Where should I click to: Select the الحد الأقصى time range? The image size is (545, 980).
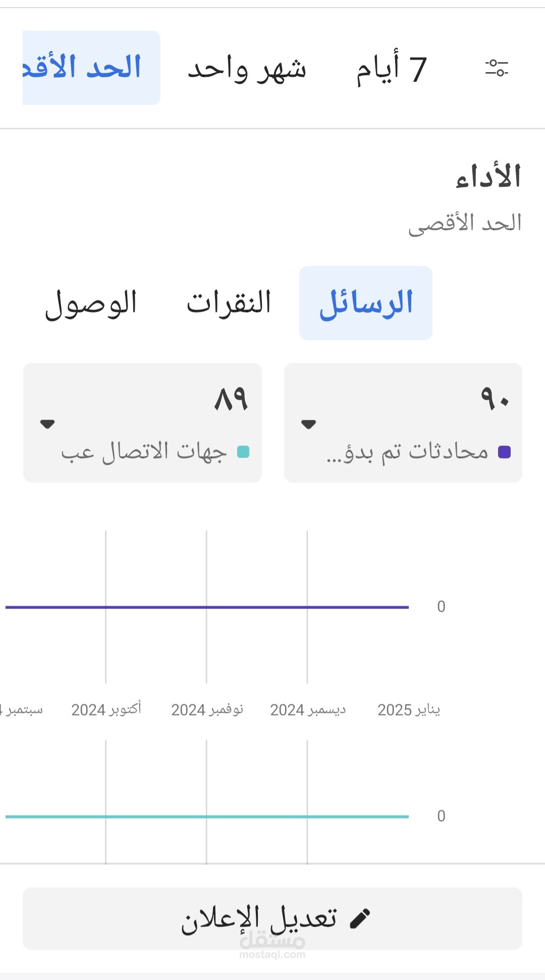tap(91, 68)
